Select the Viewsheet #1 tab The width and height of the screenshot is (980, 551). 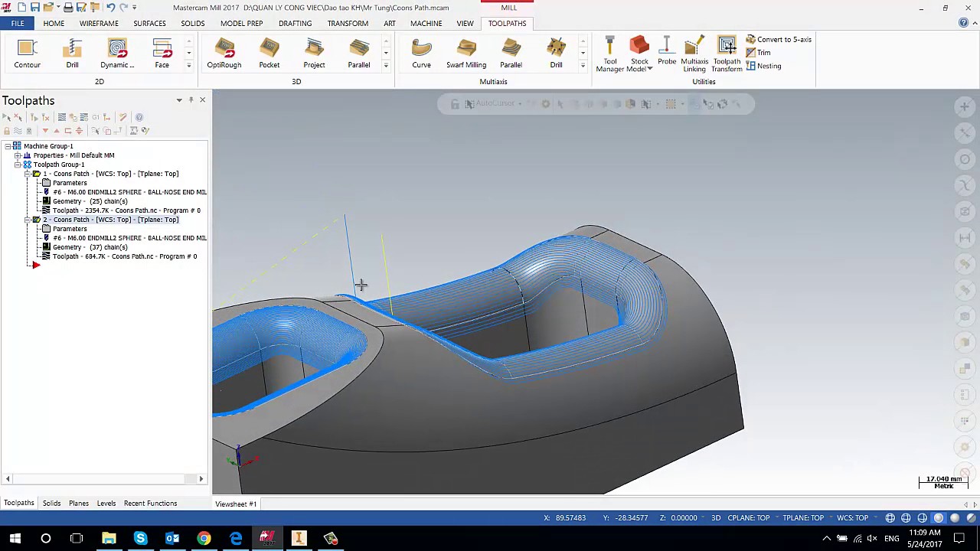[x=236, y=504]
